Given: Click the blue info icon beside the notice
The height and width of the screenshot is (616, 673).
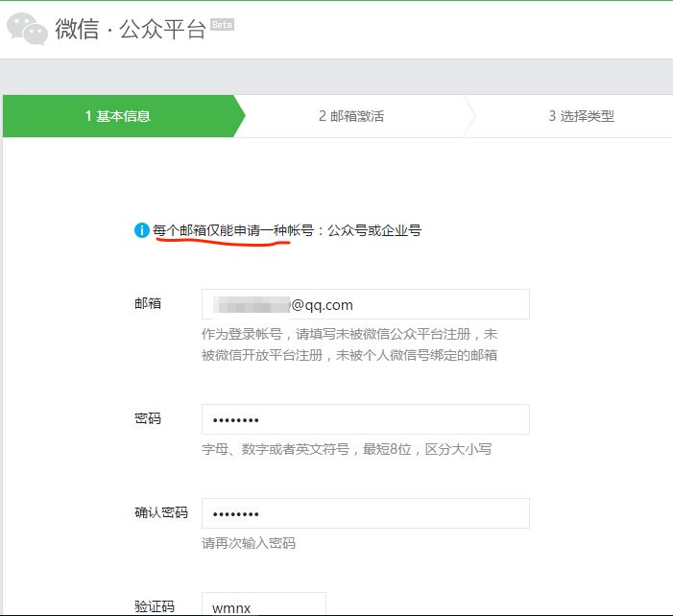Looking at the screenshot, I should [x=142, y=230].
